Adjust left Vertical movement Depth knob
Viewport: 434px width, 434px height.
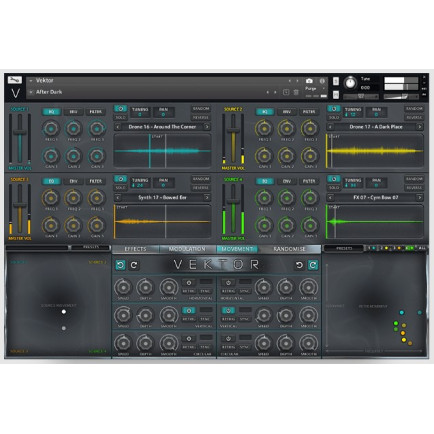pyautogui.click(x=145, y=315)
